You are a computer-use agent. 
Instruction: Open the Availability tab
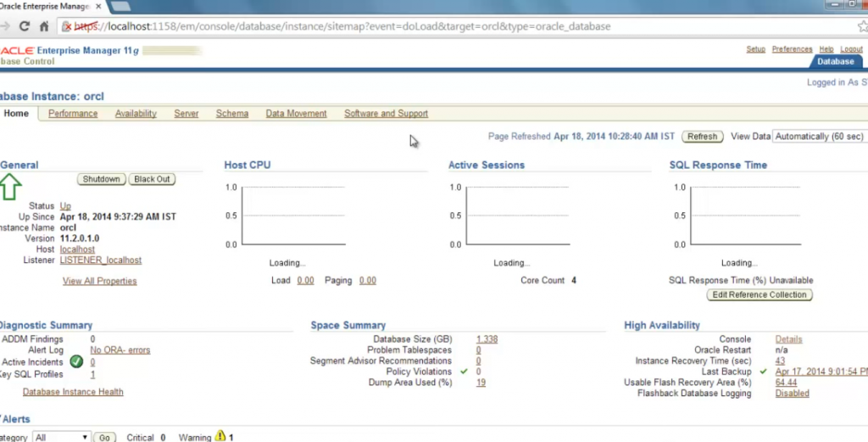tap(136, 114)
